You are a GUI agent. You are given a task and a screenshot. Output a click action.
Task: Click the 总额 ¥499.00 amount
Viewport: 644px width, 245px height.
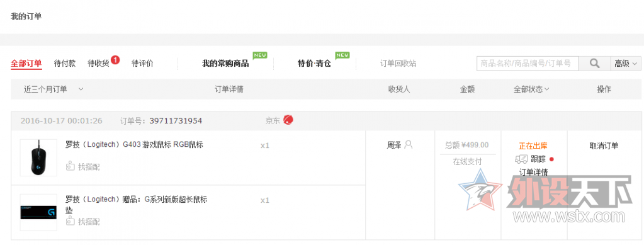pos(467,145)
